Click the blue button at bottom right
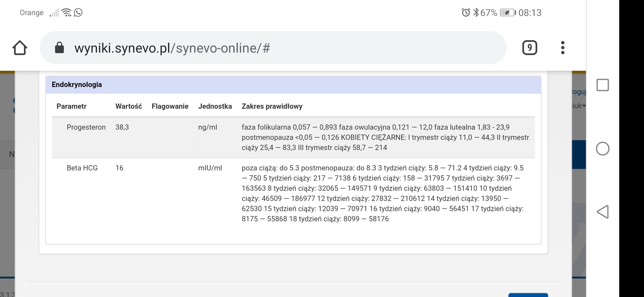This screenshot has height=297, width=644. pos(528,295)
